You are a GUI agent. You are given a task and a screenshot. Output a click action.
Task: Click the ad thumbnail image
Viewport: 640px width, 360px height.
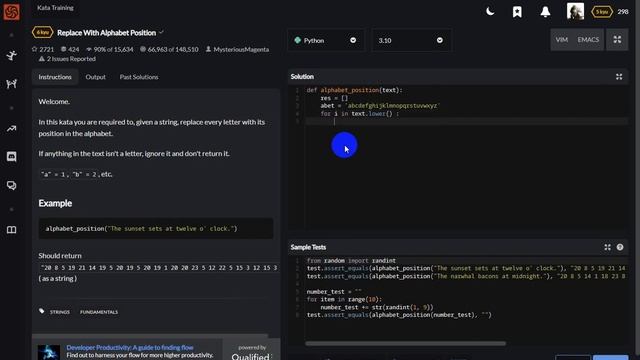(49, 352)
